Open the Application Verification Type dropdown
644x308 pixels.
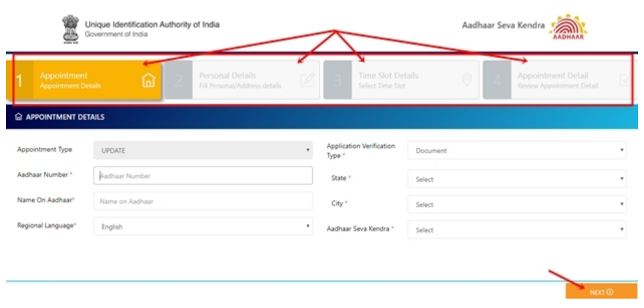pyautogui.click(x=516, y=151)
